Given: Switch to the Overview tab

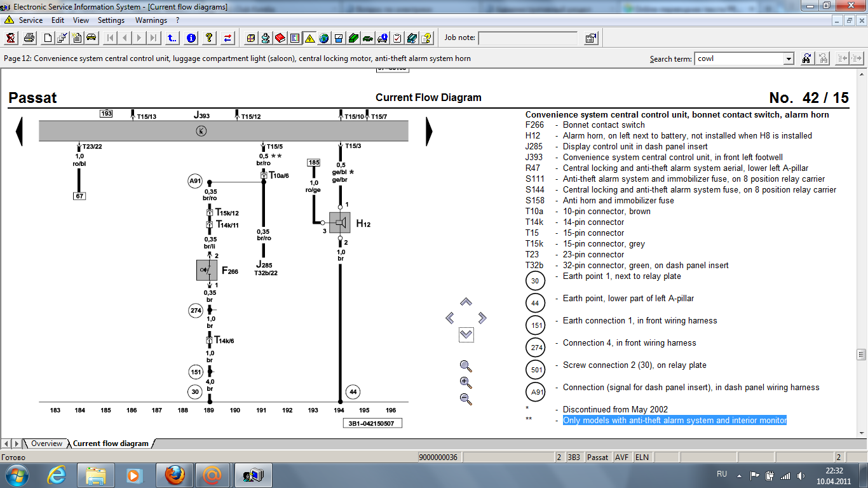Looking at the screenshot, I should [47, 444].
